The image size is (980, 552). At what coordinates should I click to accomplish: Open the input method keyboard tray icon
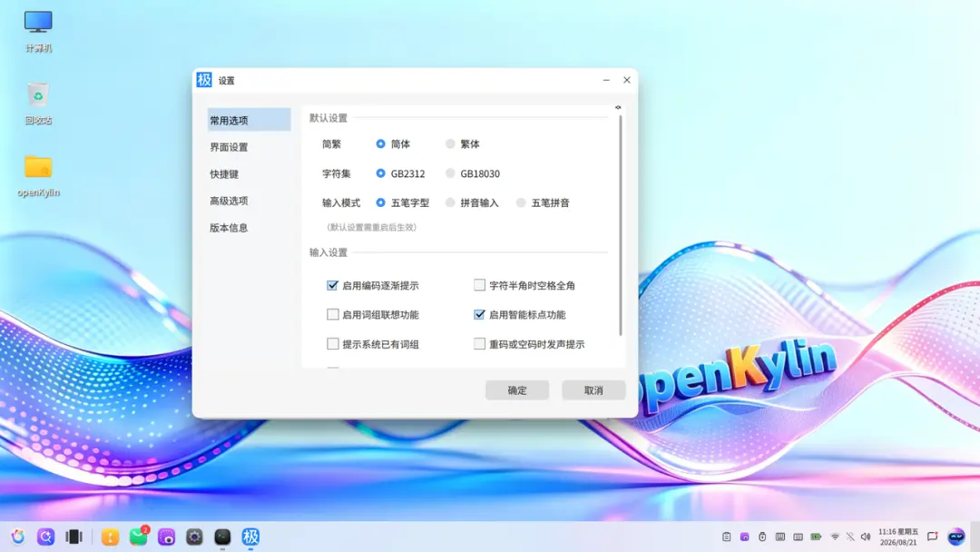coord(799,537)
